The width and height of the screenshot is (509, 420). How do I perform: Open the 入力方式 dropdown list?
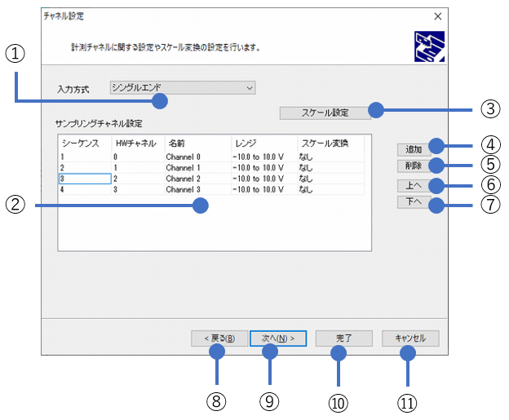click(181, 87)
